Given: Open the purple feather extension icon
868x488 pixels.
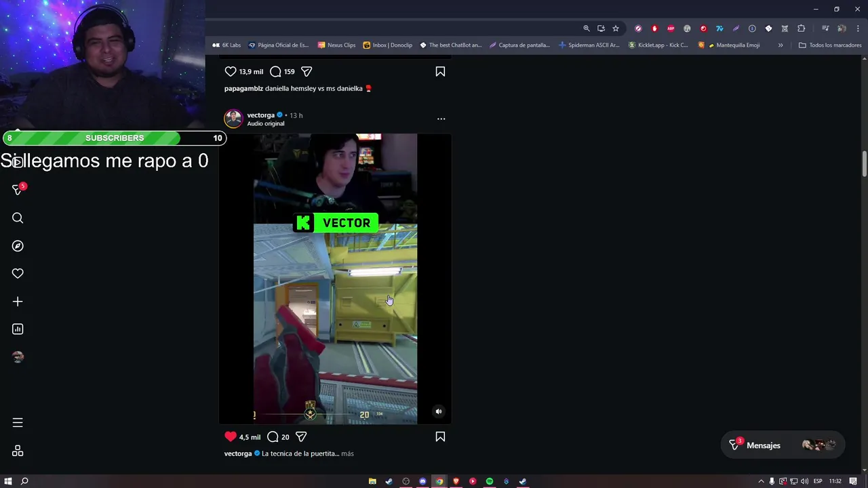Looking at the screenshot, I should point(736,28).
